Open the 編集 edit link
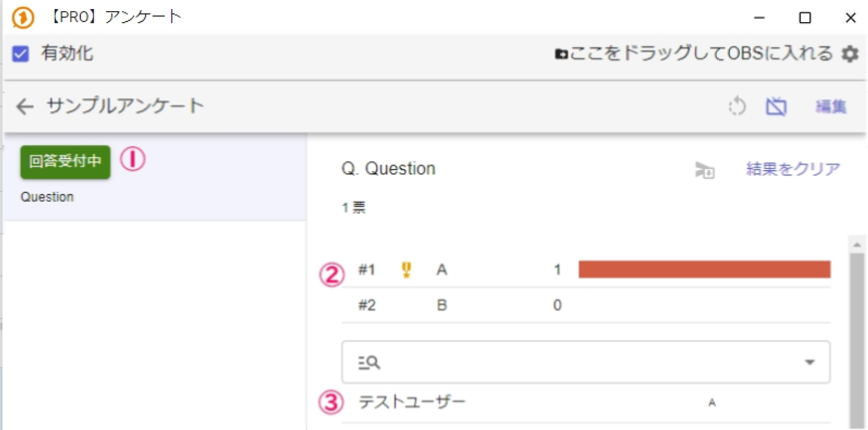868x430 pixels. [x=830, y=106]
